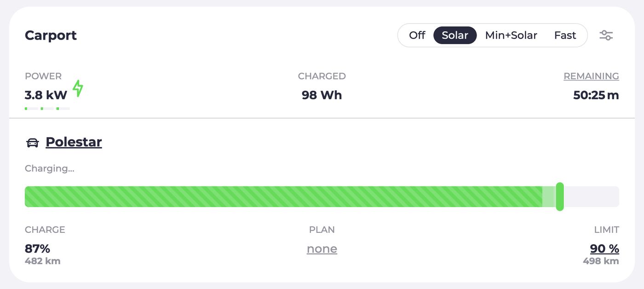
Task: Select the Solar charging mode
Action: click(454, 35)
